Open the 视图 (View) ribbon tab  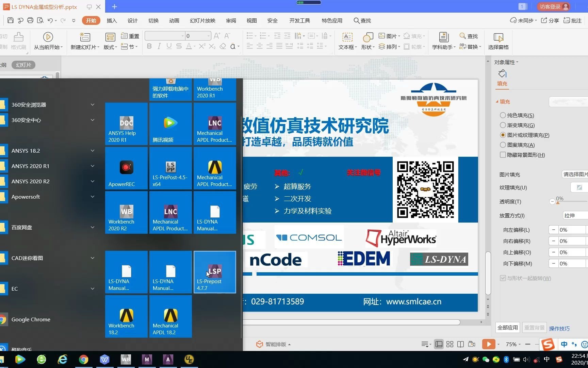point(251,20)
